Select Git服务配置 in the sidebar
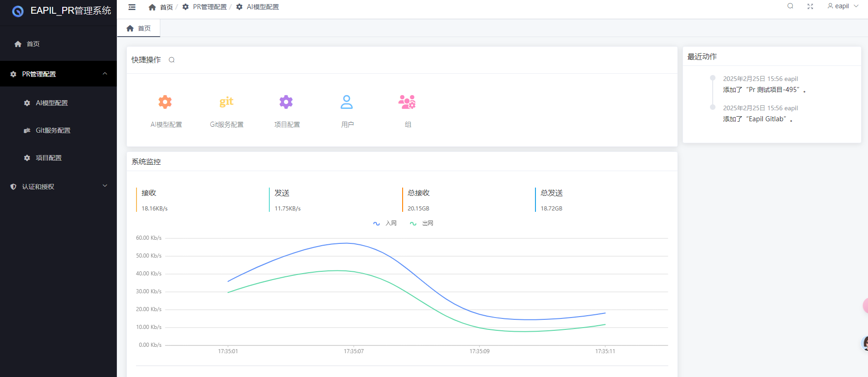The width and height of the screenshot is (868, 377). pos(53,130)
